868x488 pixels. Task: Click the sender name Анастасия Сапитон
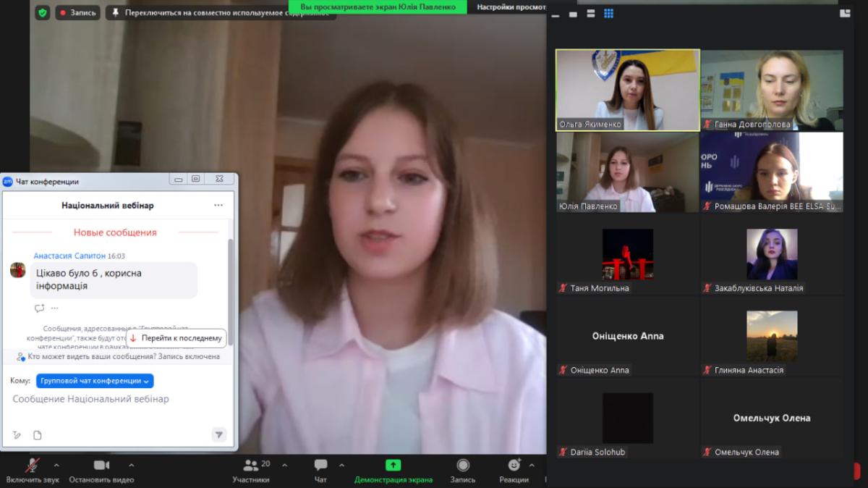click(x=69, y=256)
